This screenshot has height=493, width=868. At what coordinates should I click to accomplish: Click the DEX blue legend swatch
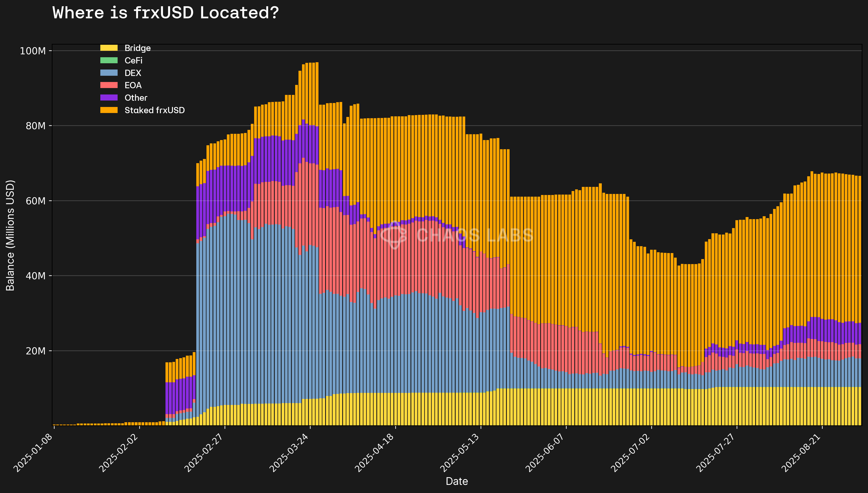click(x=109, y=73)
